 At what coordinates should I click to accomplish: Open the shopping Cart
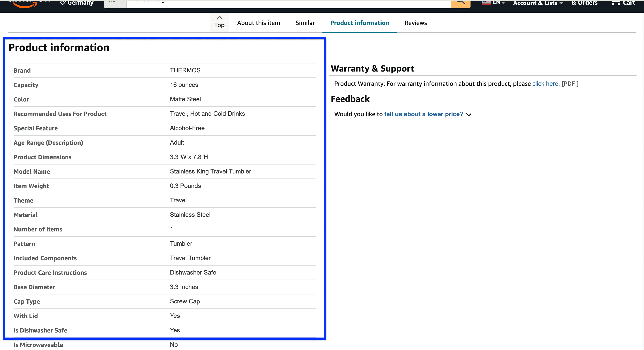624,3
